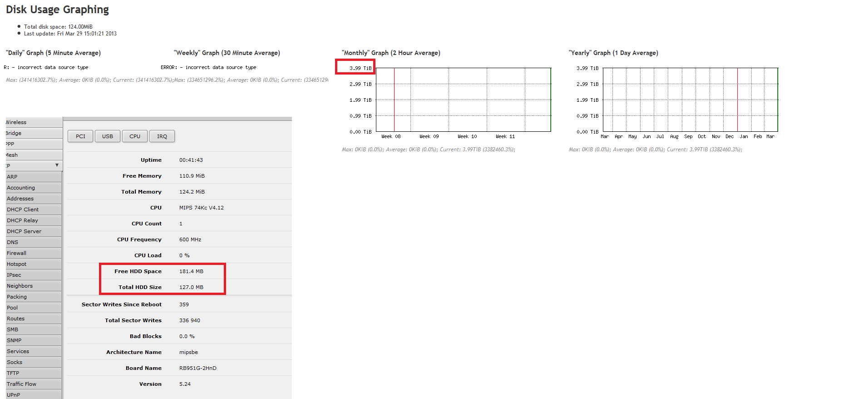The width and height of the screenshot is (868, 399).
Task: Click the Uptime value 00:41:43
Action: point(191,160)
